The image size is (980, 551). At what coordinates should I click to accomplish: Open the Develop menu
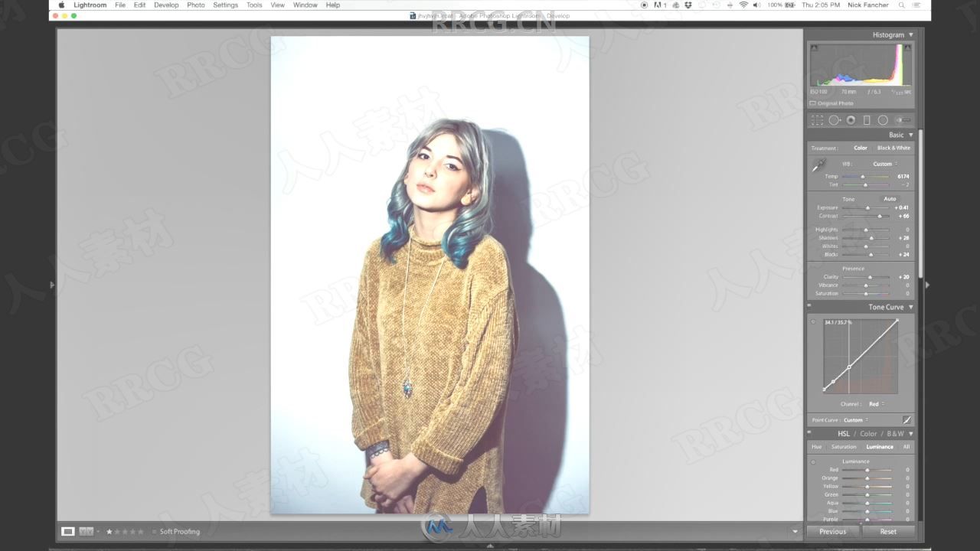point(166,5)
